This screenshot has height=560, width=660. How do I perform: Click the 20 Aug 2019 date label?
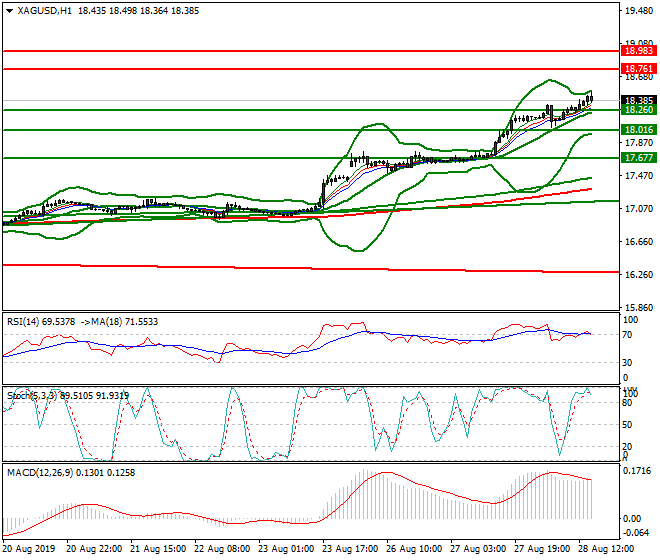30,549
